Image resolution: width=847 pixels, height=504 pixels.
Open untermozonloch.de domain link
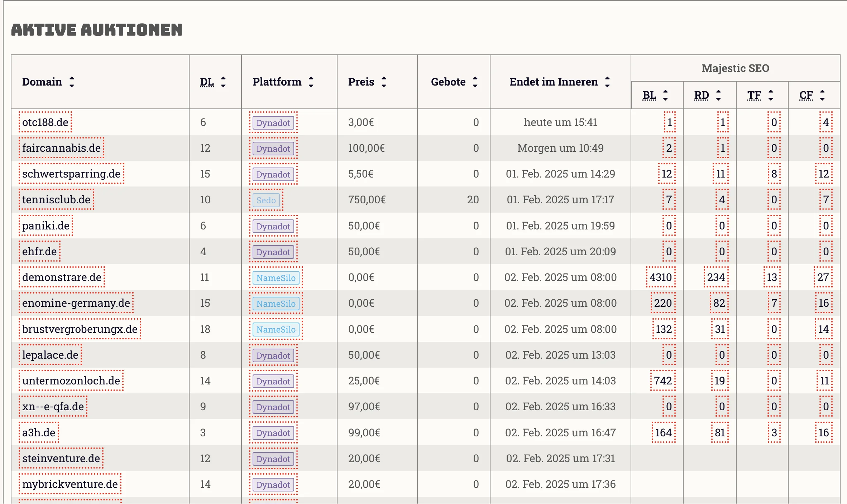tap(71, 381)
